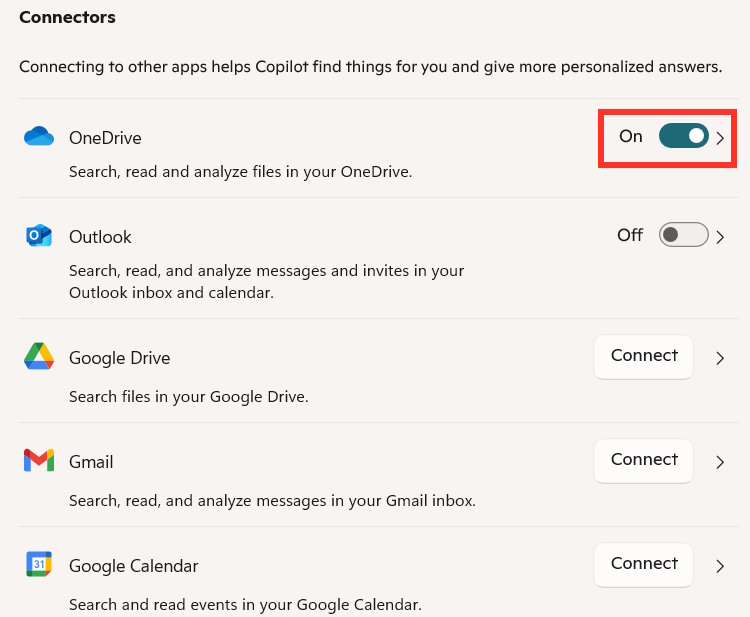Click the Google Calendar icon

[39, 564]
